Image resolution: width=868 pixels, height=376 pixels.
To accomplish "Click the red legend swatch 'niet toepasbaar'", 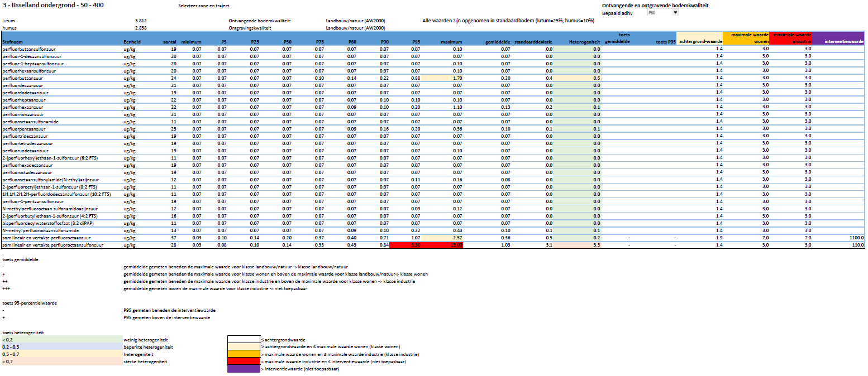I will tap(244, 361).
